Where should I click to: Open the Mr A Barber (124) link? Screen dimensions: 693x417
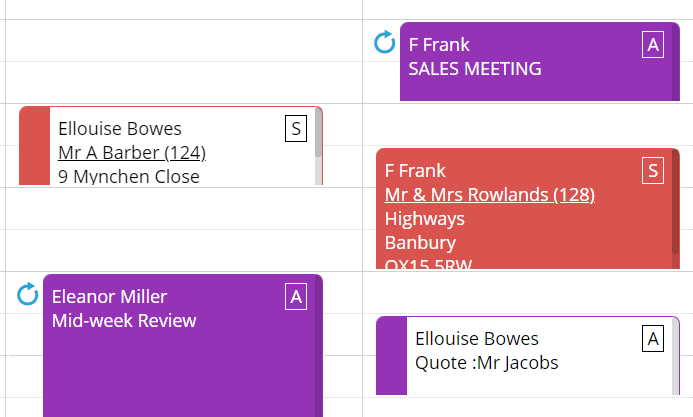pos(132,153)
